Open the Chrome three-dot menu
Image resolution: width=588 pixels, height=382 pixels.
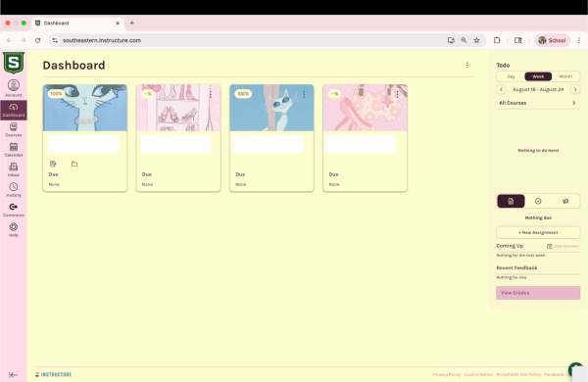[579, 40]
